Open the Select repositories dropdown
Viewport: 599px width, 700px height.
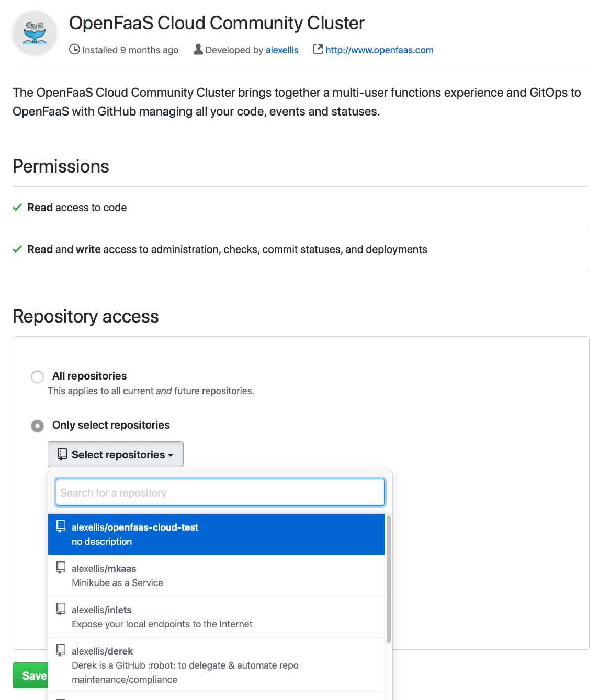click(x=115, y=454)
